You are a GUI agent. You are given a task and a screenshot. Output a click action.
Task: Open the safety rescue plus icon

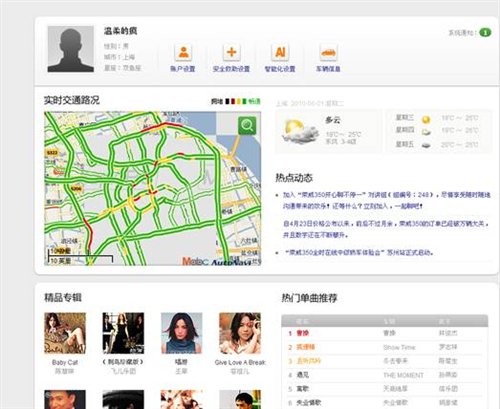point(231,52)
